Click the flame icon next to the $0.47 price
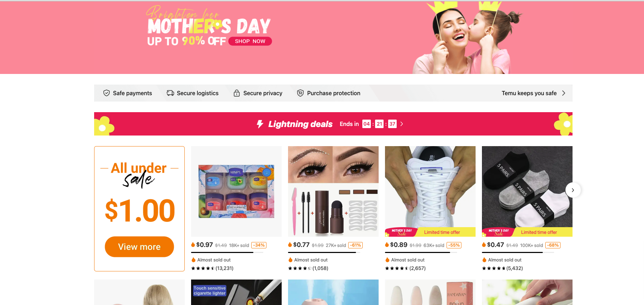 click(484, 244)
